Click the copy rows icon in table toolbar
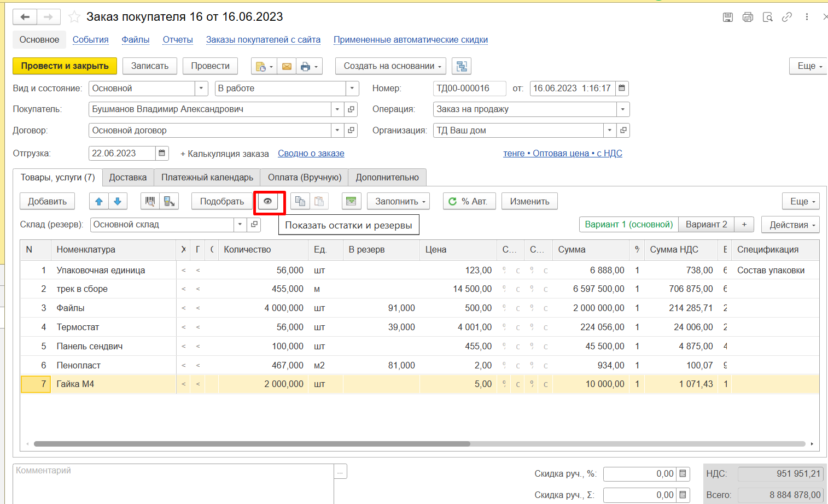This screenshot has height=504, width=828. tap(300, 202)
